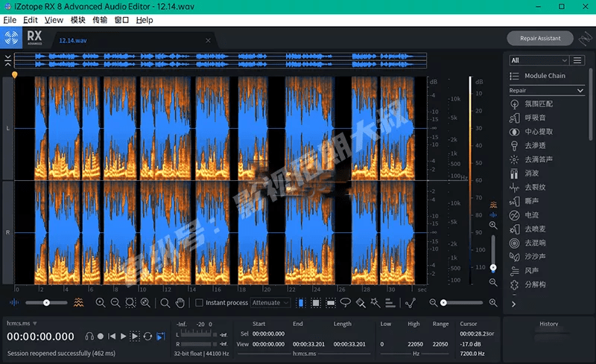Screen dimensions: 596x364
Task: Click the iZotope RX logo icon
Action: tap(11, 38)
